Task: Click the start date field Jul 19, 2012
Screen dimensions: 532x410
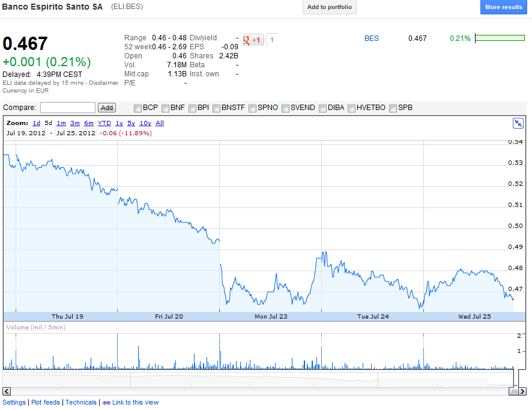Action: (x=26, y=133)
